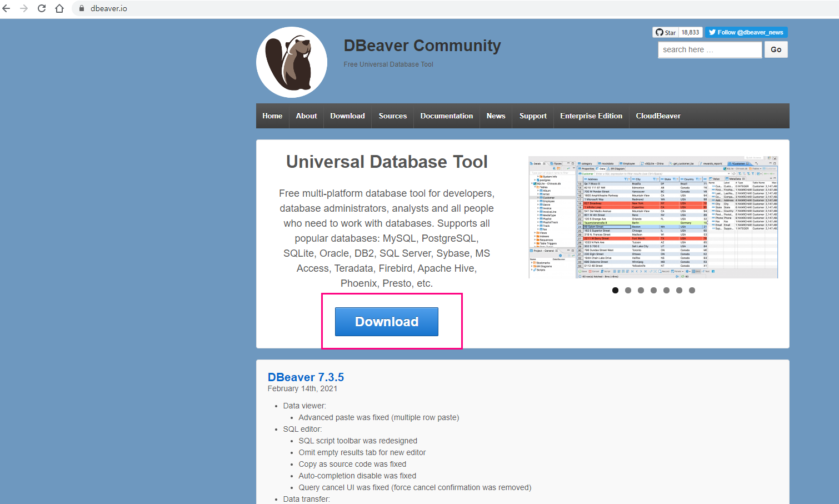Click the "Data transfer:" list heading
The width and height of the screenshot is (839, 504).
tap(307, 499)
